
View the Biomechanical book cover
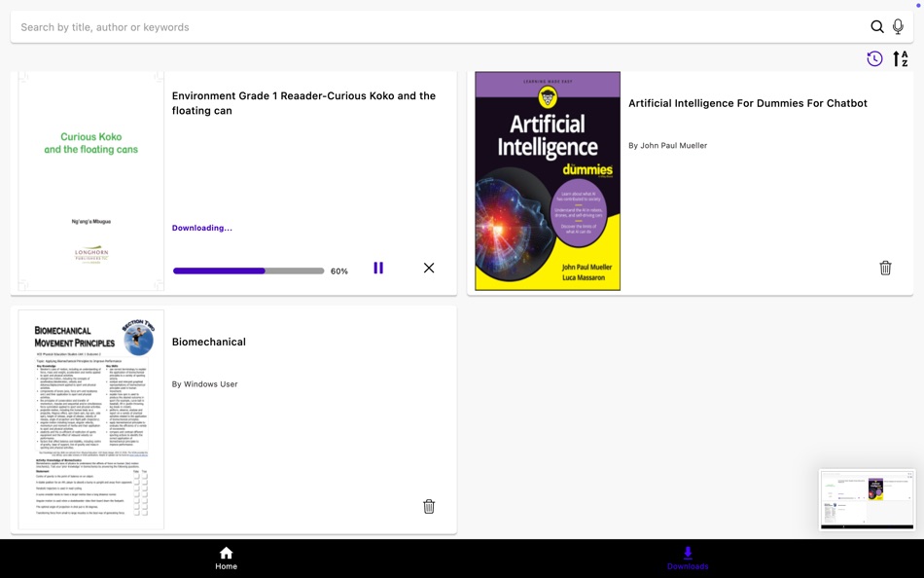click(x=90, y=416)
